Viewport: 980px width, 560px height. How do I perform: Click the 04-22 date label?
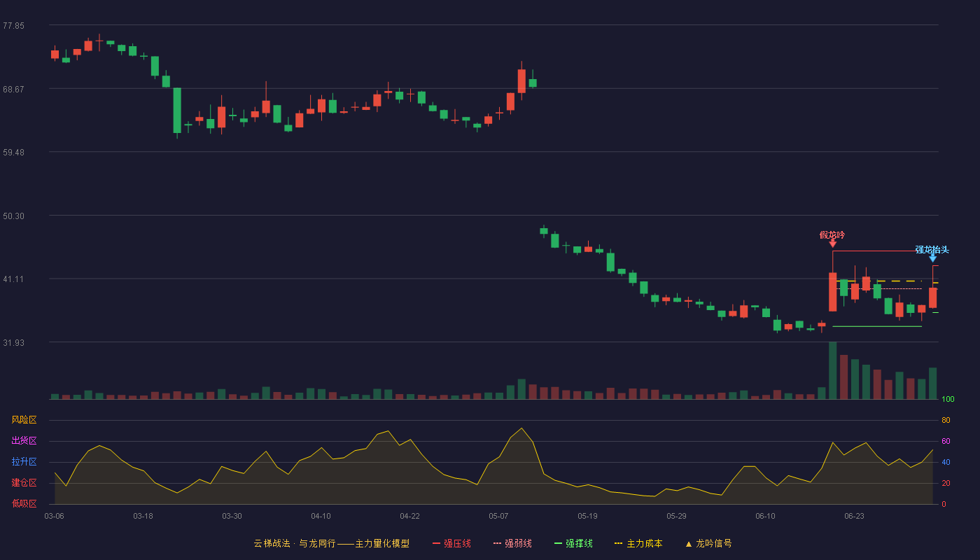[409, 516]
